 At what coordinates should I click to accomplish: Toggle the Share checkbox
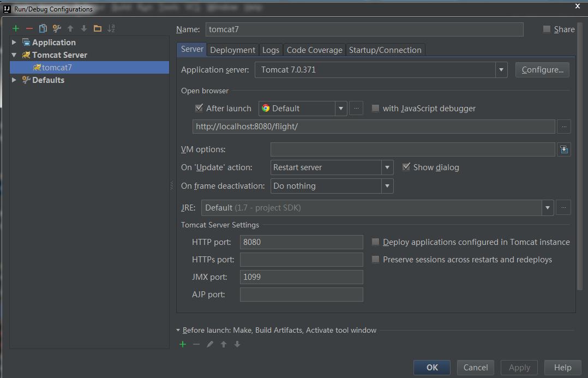point(547,29)
